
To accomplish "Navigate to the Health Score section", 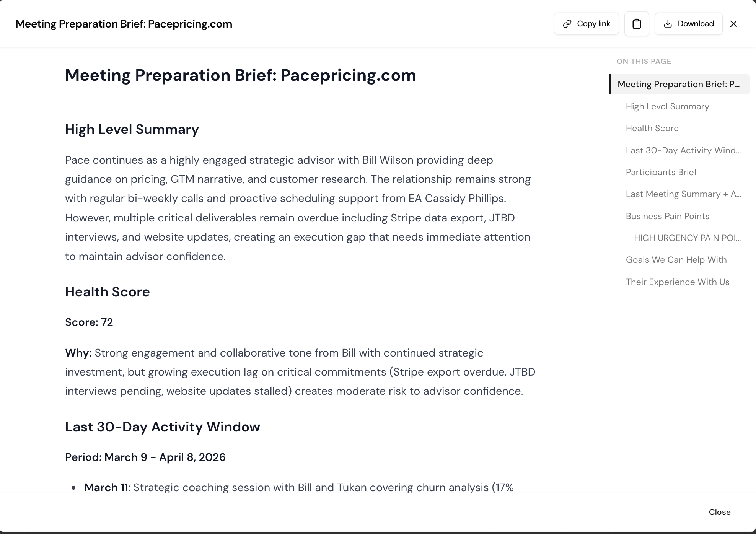I will (x=652, y=128).
